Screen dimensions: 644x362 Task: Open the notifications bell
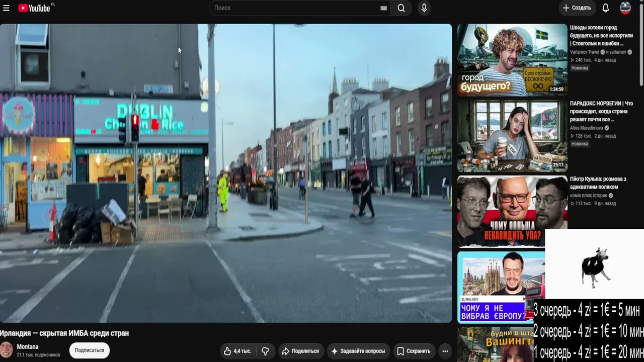(x=606, y=8)
